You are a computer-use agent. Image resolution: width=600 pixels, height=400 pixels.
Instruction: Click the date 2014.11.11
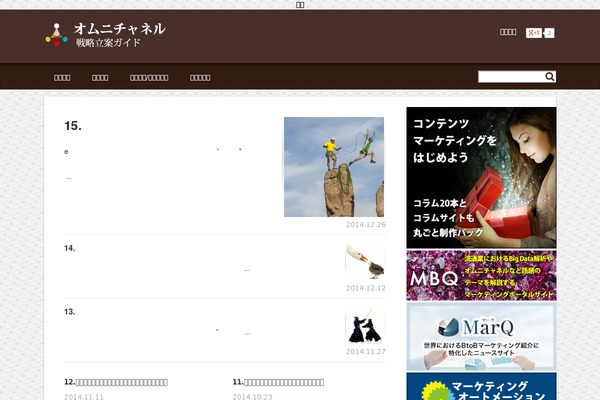[84, 397]
